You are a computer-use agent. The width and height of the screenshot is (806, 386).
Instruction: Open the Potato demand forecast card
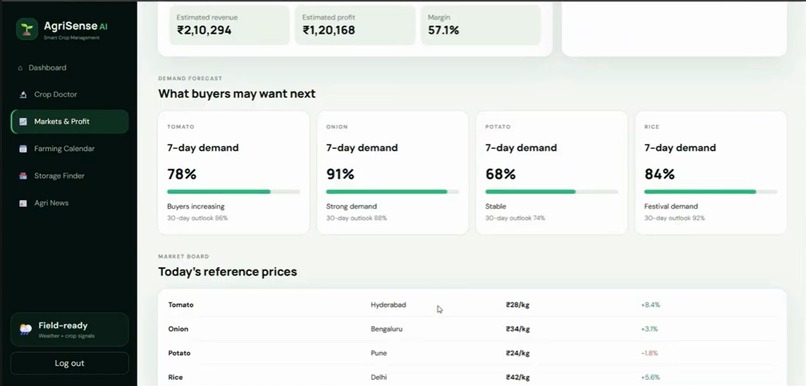point(552,173)
